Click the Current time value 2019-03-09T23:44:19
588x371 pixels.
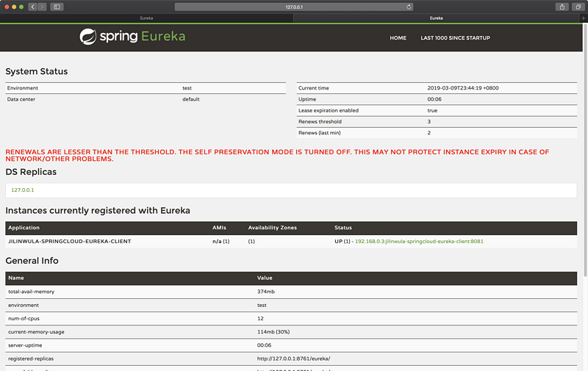(x=463, y=88)
